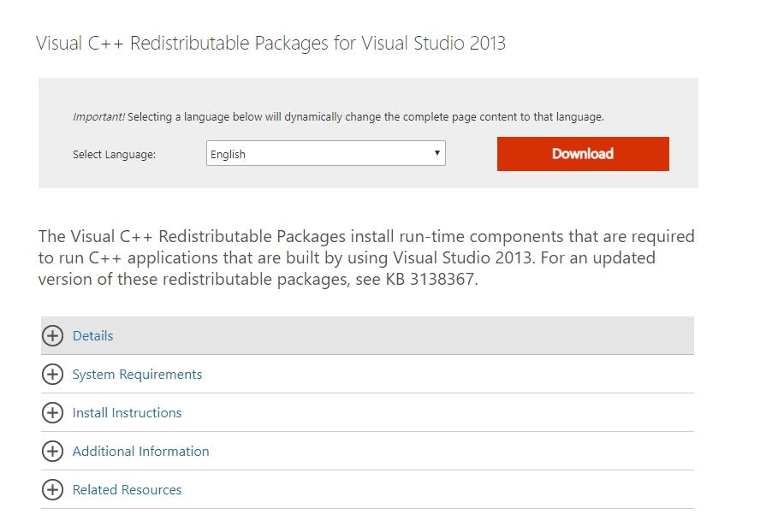766x532 pixels.
Task: Expand the Additional Information text link
Action: (x=140, y=452)
